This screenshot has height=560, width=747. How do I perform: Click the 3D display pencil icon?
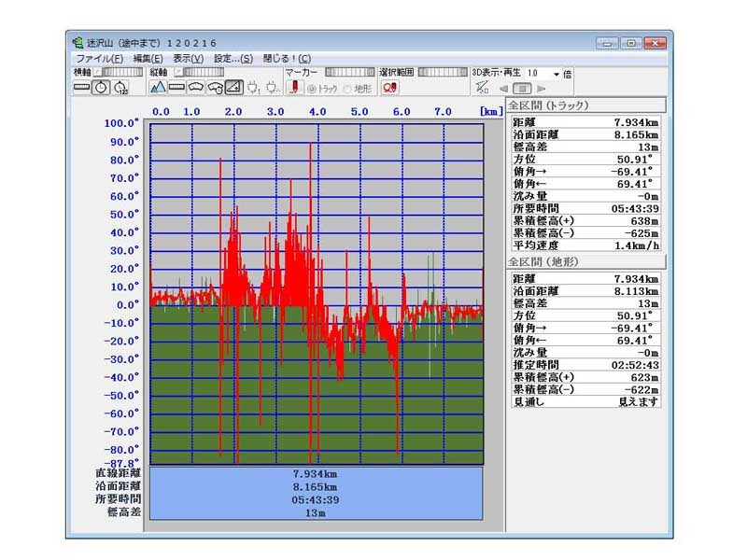(x=482, y=88)
